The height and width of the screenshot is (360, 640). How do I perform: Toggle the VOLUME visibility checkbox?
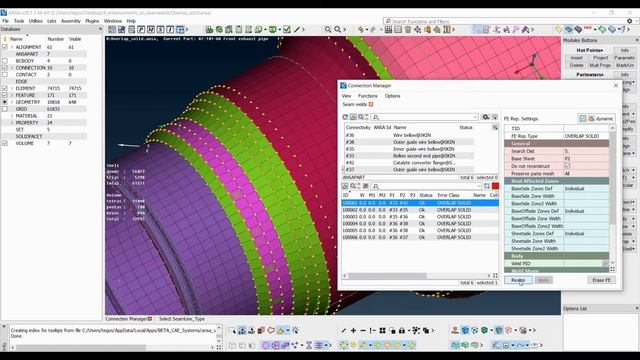tap(5, 143)
